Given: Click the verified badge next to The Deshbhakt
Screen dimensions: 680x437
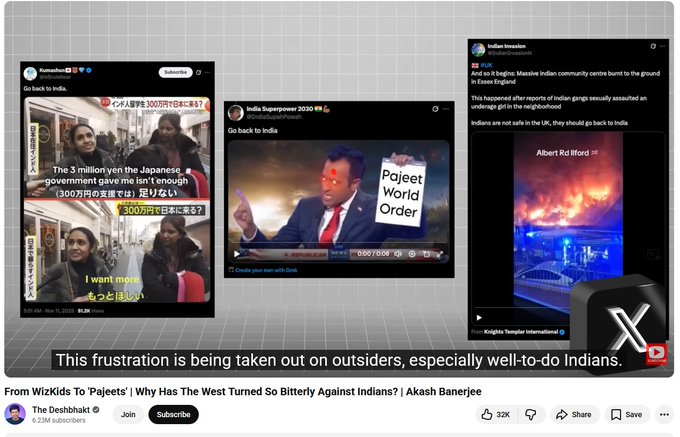Looking at the screenshot, I should click(x=96, y=409).
